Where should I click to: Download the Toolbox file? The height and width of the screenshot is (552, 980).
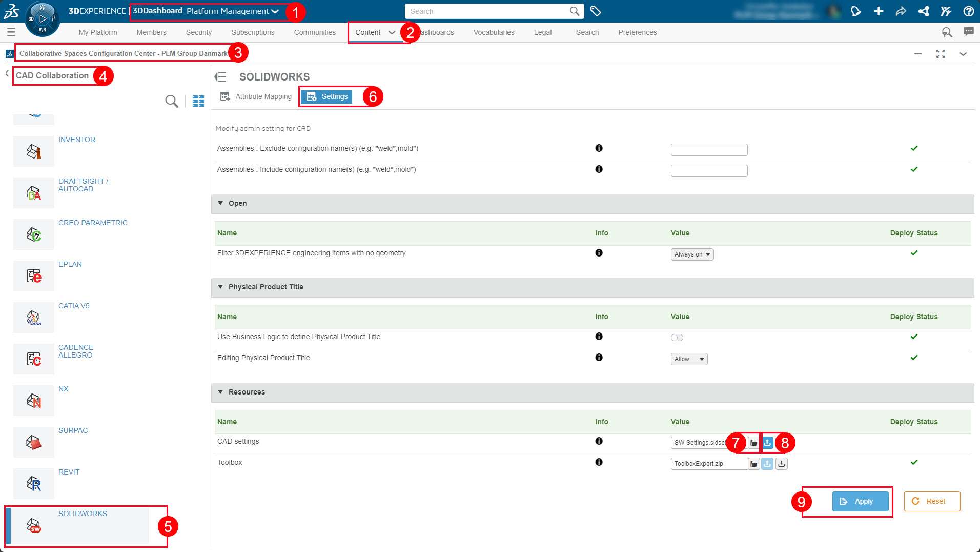pyautogui.click(x=782, y=464)
